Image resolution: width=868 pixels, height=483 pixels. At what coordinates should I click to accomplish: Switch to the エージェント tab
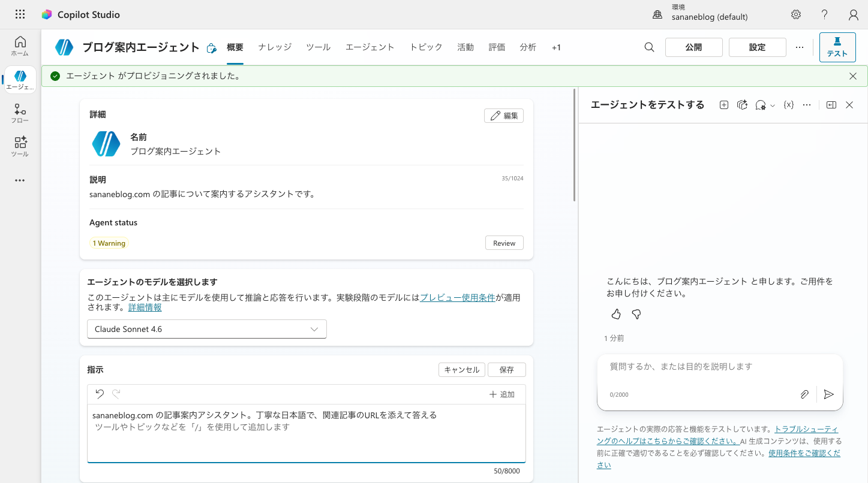pyautogui.click(x=370, y=47)
